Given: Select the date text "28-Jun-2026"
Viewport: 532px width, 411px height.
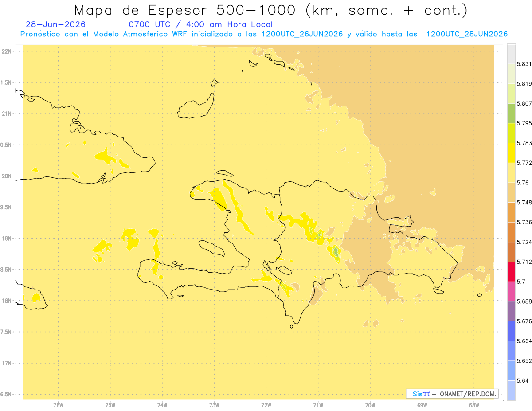Looking at the screenshot, I should (x=56, y=25).
